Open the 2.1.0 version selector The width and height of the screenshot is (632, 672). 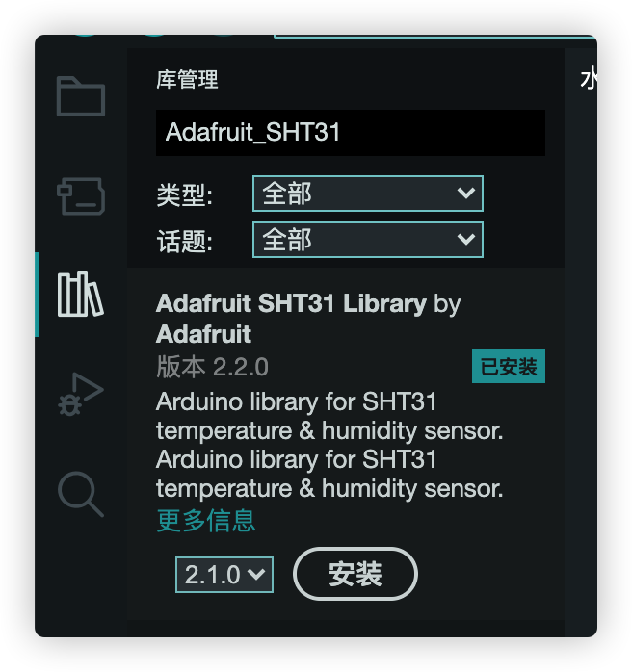[224, 575]
